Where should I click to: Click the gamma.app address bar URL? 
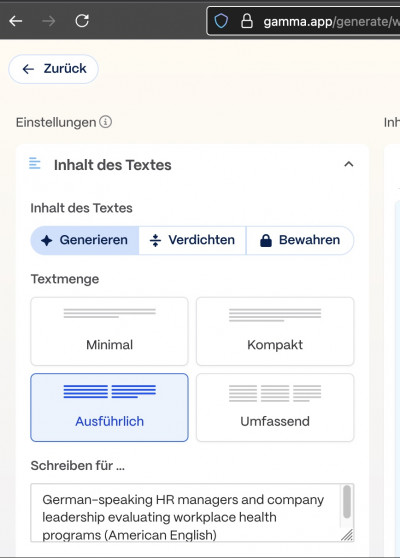(x=331, y=22)
